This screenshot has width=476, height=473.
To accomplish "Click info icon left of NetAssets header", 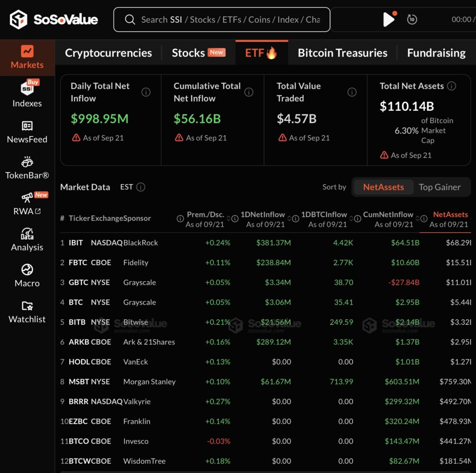I will coord(424,219).
